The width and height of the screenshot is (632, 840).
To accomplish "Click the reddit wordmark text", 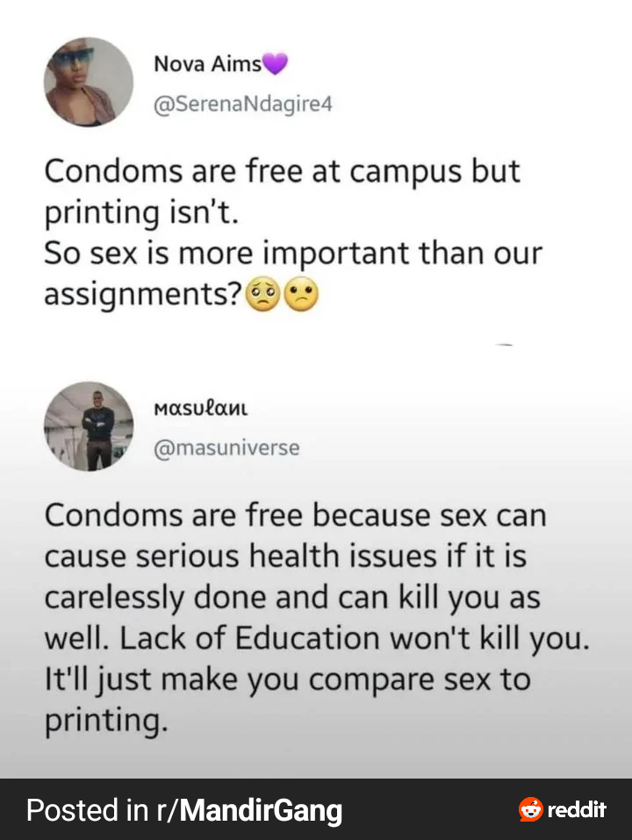I will (x=577, y=809).
